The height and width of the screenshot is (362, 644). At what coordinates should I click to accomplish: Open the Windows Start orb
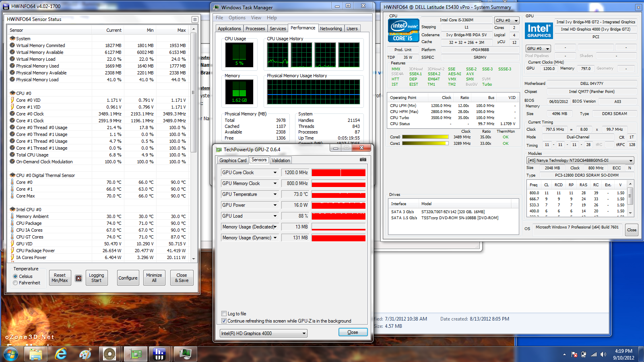[x=10, y=354]
